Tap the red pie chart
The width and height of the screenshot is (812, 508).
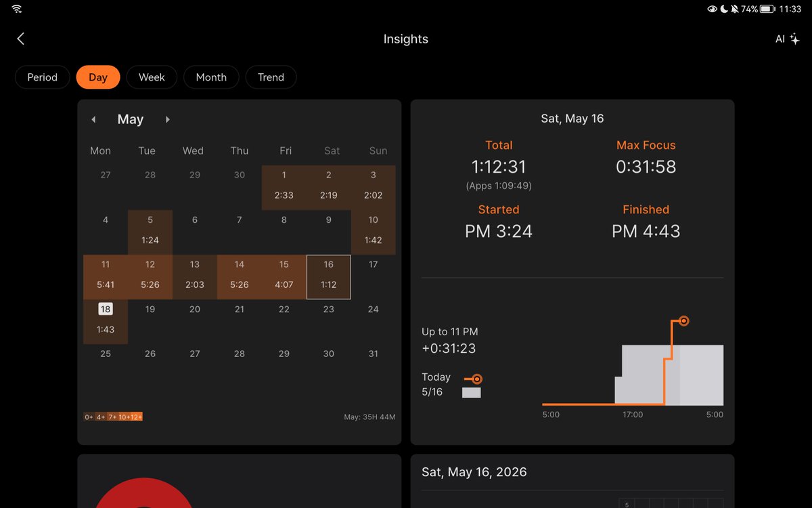143,493
